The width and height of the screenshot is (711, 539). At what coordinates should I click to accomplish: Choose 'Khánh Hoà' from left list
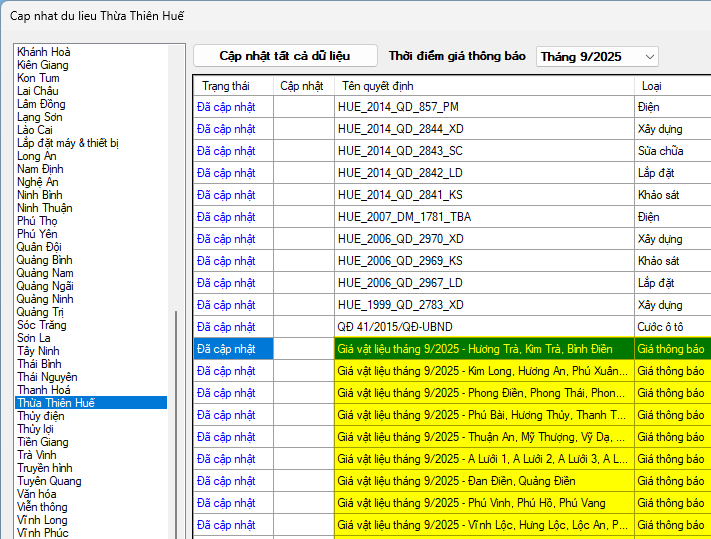44,52
